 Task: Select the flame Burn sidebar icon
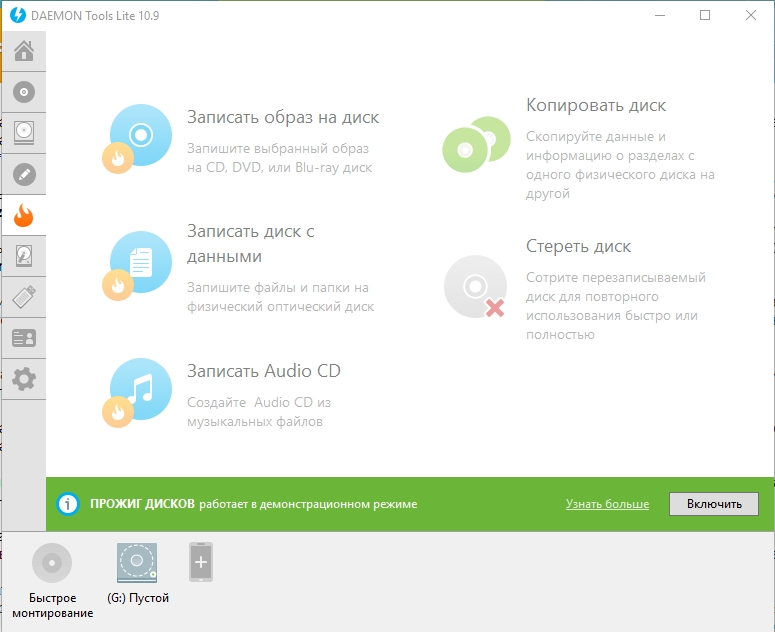tap(24, 215)
